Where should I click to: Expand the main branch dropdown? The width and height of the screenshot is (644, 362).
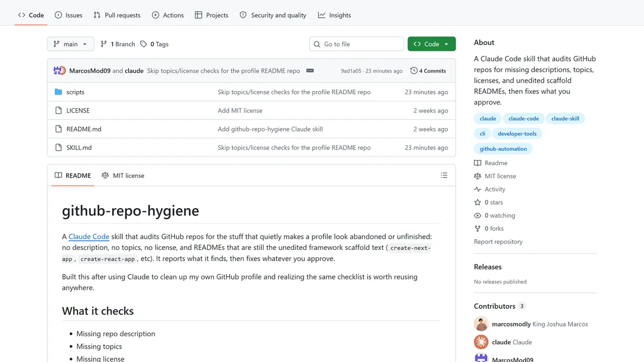coord(70,44)
